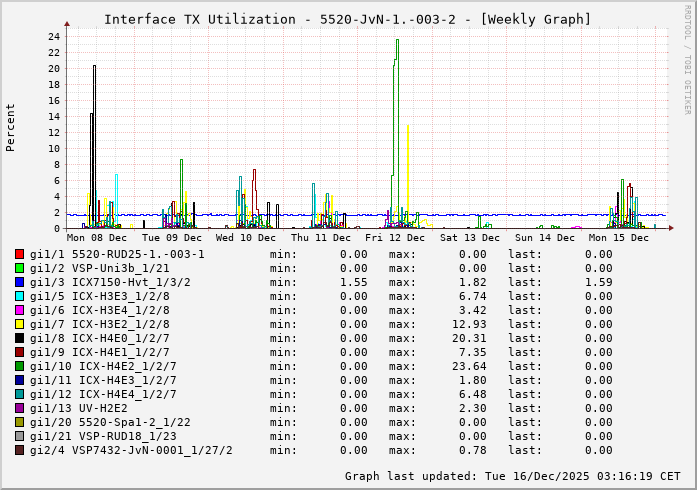The width and height of the screenshot is (697, 490).
Task: Click the Interface TX Utilization graph title
Action: pos(347,19)
